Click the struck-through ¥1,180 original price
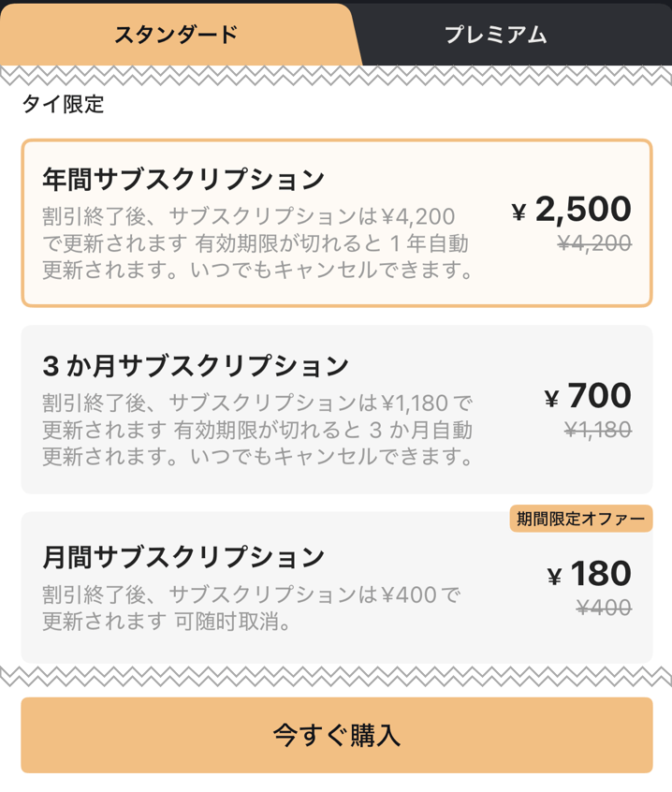The width and height of the screenshot is (672, 792). (x=598, y=430)
